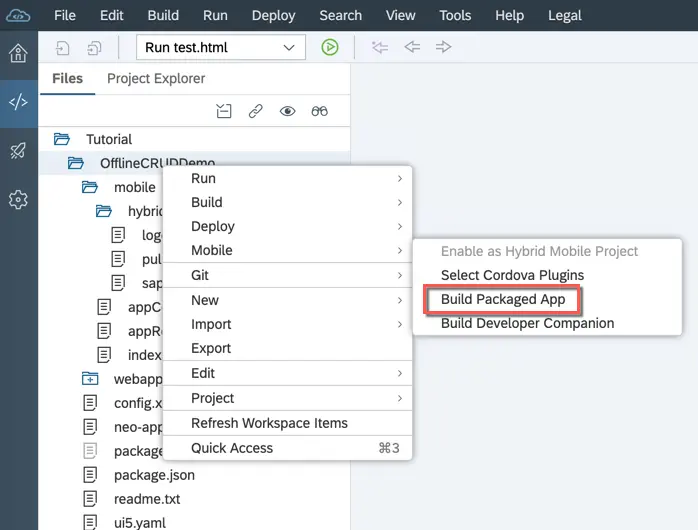
Task: Expand the Import context submenu
Action: click(x=288, y=324)
